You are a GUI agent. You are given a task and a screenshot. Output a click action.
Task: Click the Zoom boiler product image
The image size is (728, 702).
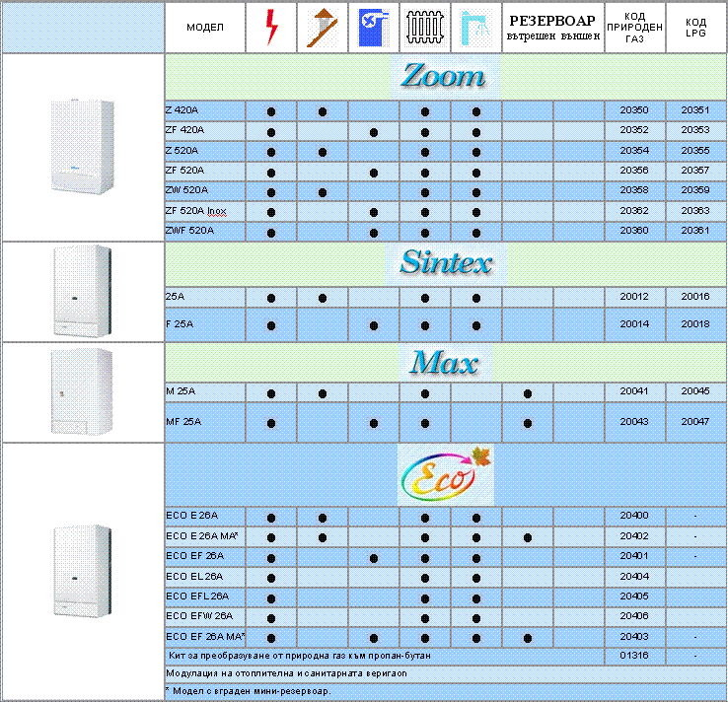[83, 147]
